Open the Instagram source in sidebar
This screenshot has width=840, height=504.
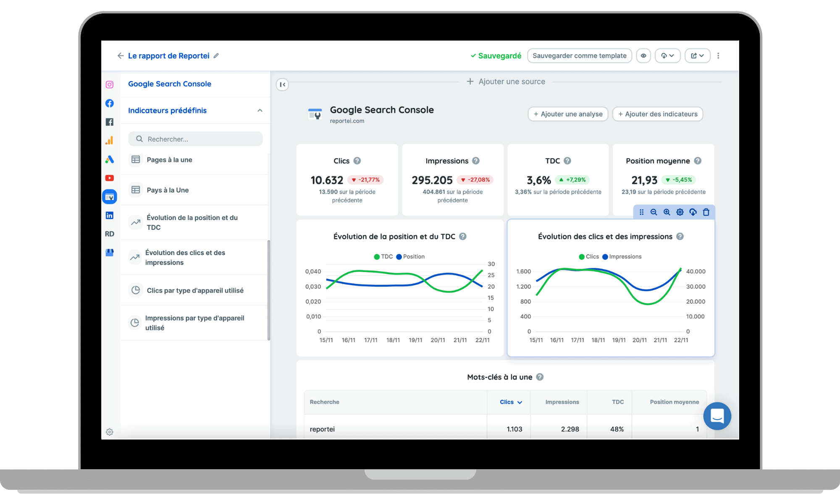[109, 84]
